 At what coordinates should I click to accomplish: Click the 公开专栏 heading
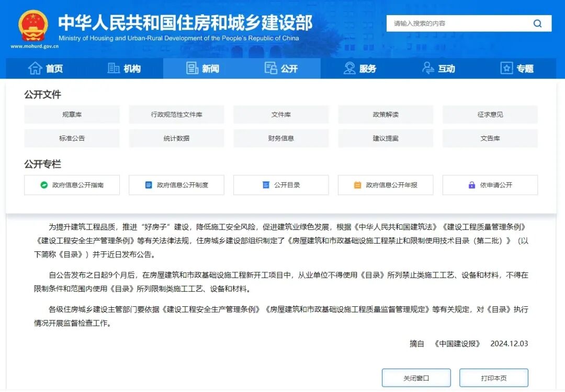[x=42, y=164]
